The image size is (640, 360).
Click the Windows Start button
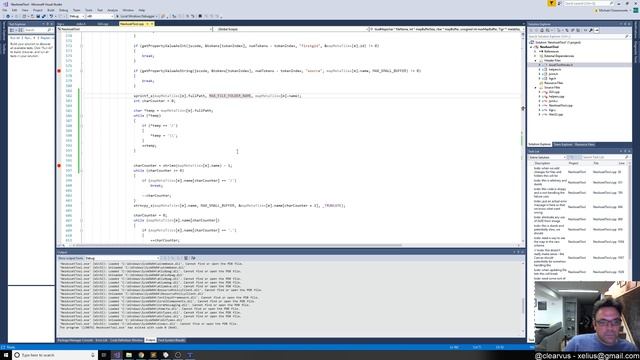[x=6, y=355]
